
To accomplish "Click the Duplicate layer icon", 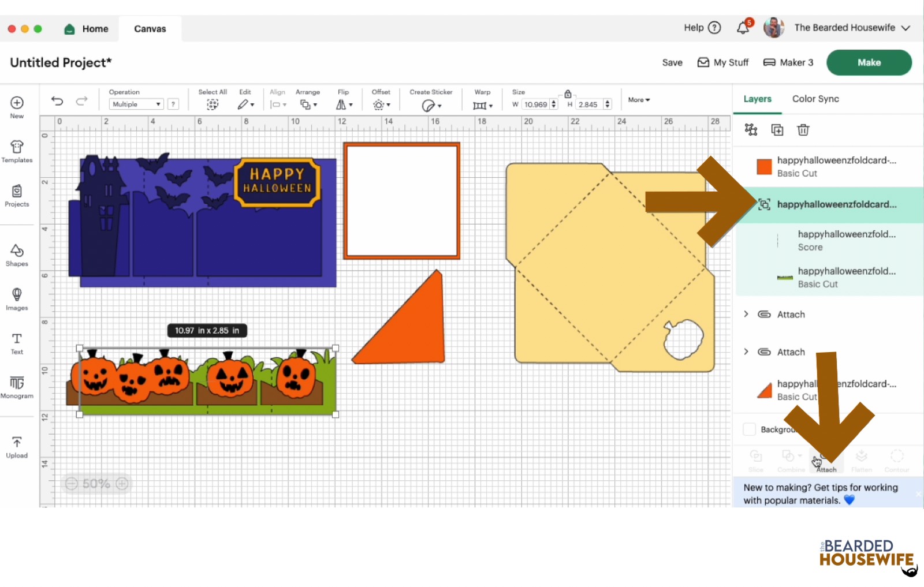I will 777,130.
